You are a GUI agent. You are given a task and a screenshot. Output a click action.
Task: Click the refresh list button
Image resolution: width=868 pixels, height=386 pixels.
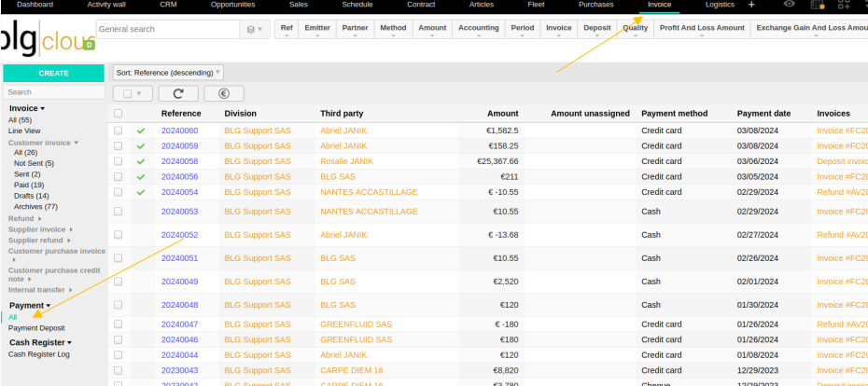click(178, 93)
